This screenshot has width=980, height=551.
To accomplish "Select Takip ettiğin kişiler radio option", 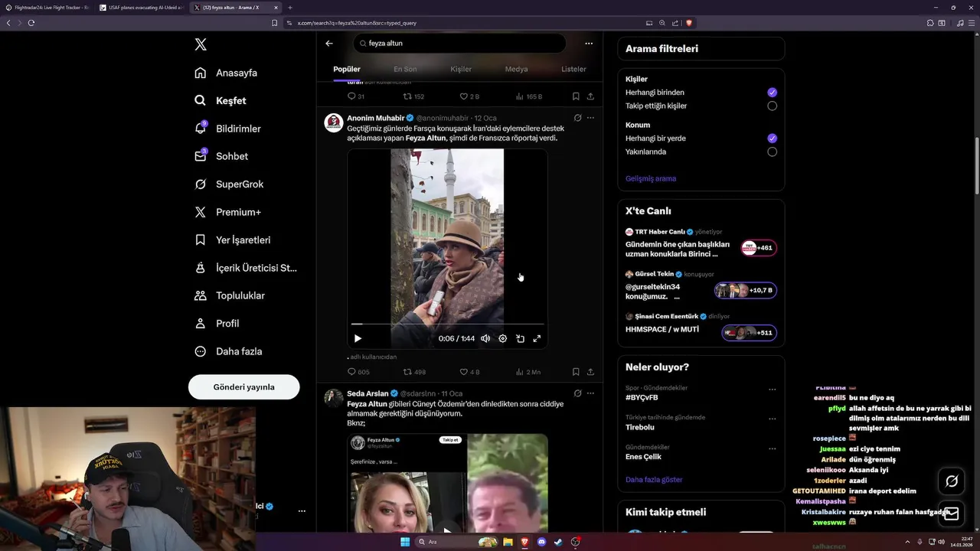I will coord(772,106).
